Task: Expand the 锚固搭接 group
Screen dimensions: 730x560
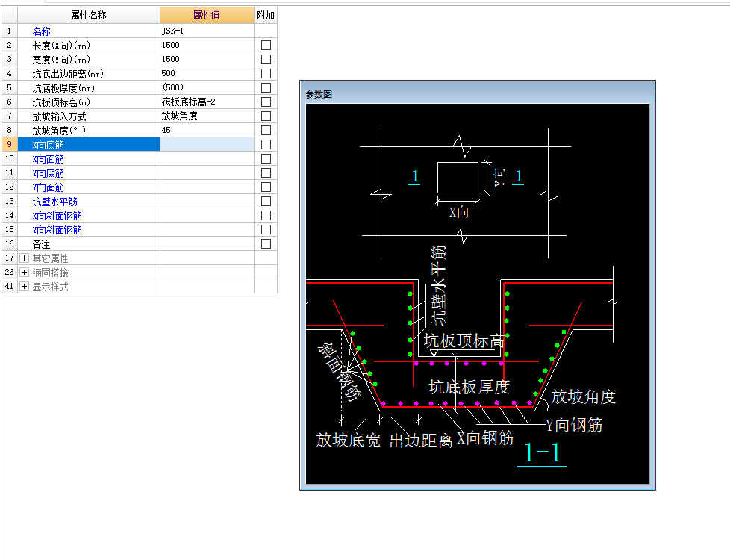Action: pyautogui.click(x=24, y=272)
